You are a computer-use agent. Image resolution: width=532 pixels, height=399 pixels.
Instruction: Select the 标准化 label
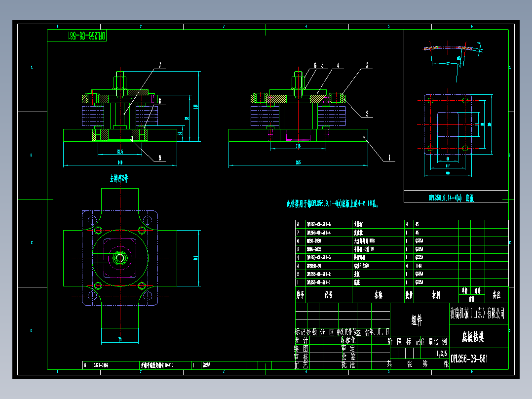coord(348,340)
